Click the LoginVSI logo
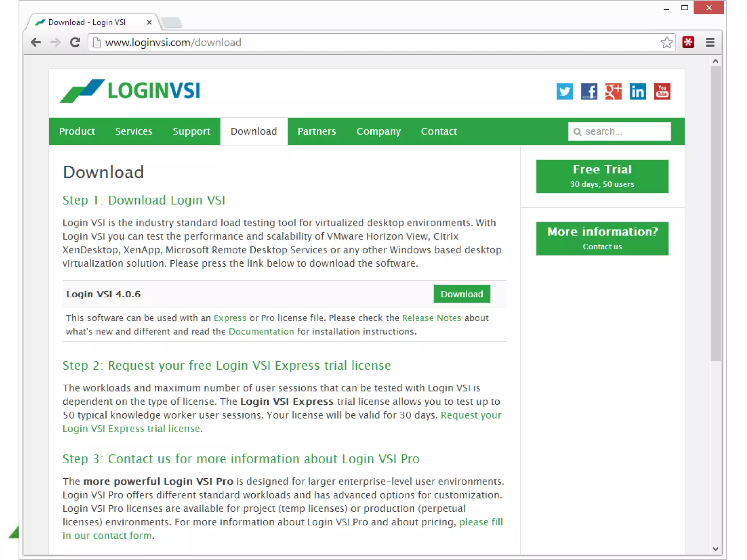This screenshot has height=560, width=747. coord(130,91)
